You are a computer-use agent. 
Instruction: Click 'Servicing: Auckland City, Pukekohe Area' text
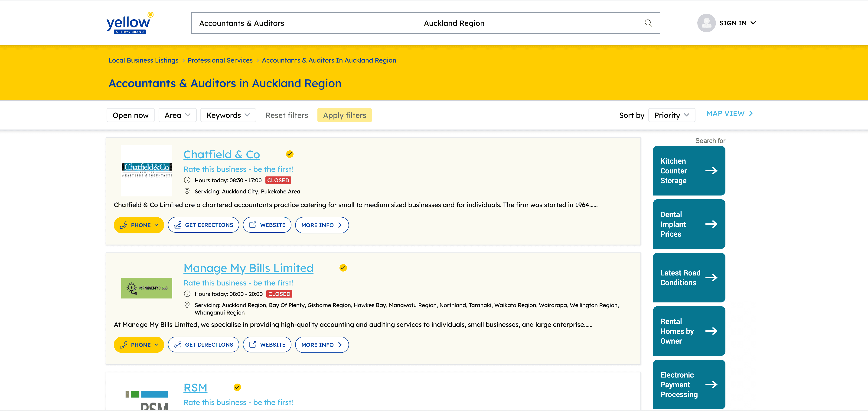pyautogui.click(x=247, y=191)
